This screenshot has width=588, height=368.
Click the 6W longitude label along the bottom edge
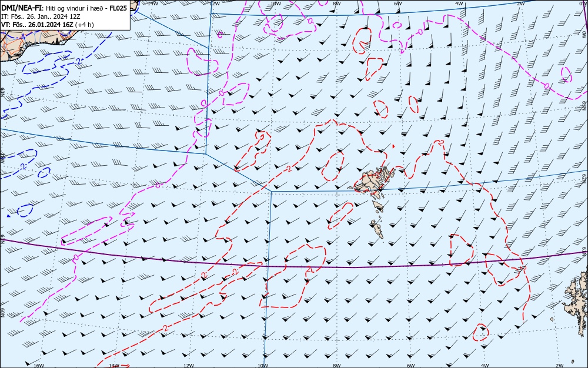410,366
